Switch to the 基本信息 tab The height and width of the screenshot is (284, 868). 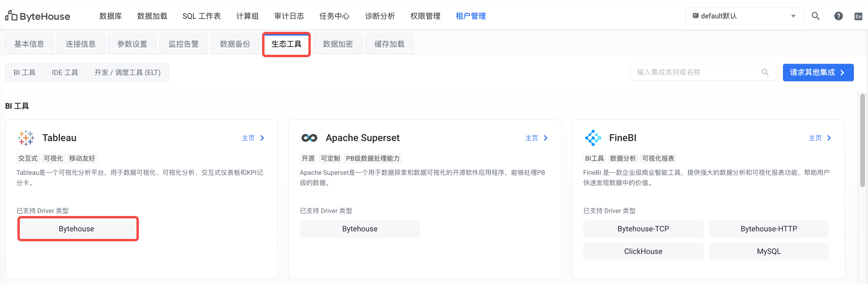[x=29, y=44]
